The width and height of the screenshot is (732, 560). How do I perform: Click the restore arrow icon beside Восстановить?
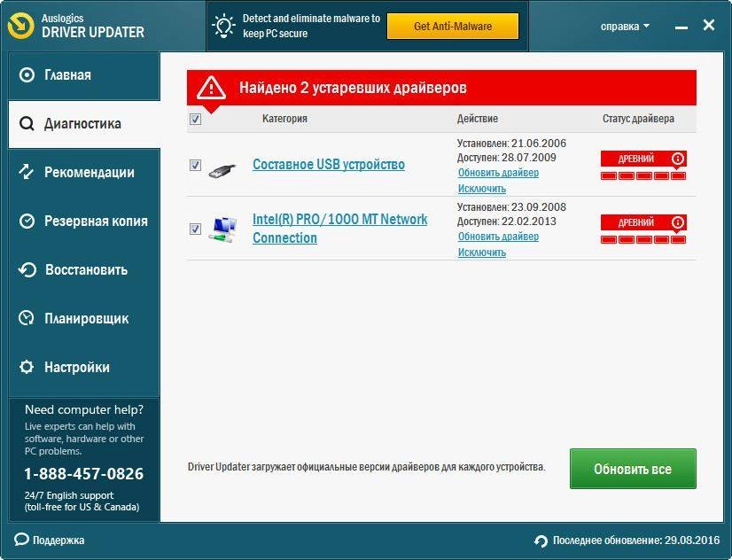pos(27,269)
